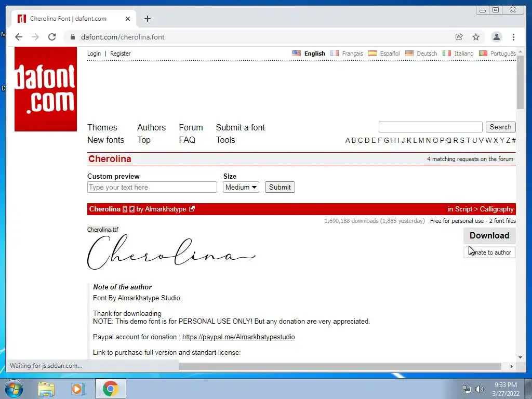The width and height of the screenshot is (532, 399).
Task: Open the Forum page
Action: (191, 128)
